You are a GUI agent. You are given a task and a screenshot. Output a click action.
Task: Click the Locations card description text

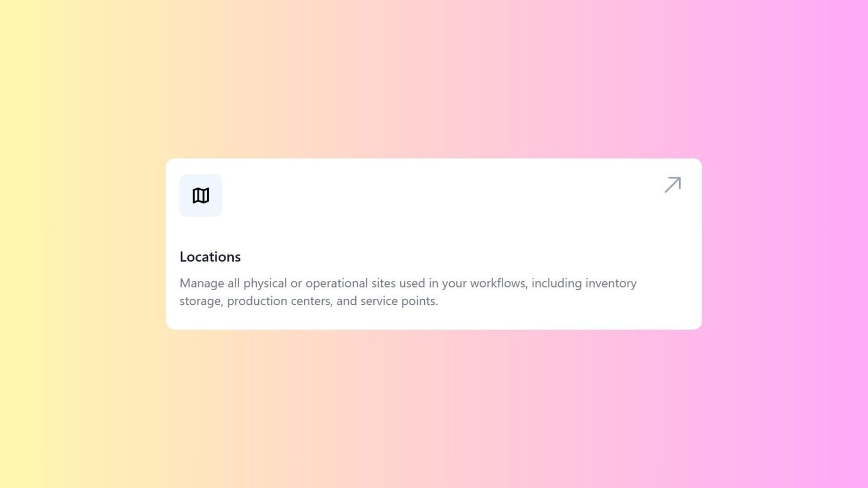click(x=408, y=292)
